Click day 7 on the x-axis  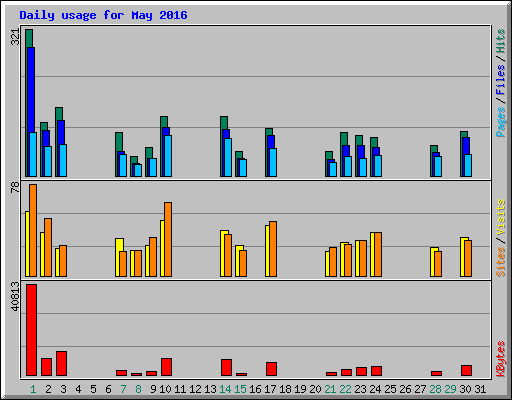coord(123,389)
